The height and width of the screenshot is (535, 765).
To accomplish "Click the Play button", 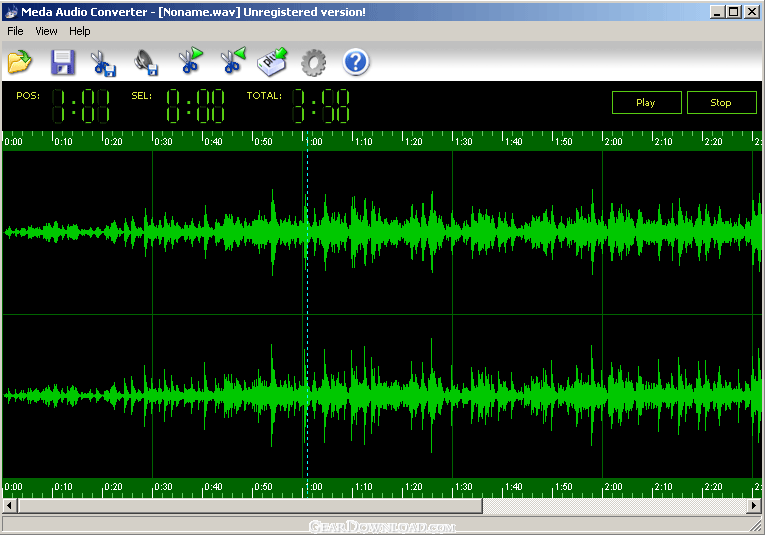I will pos(646,102).
